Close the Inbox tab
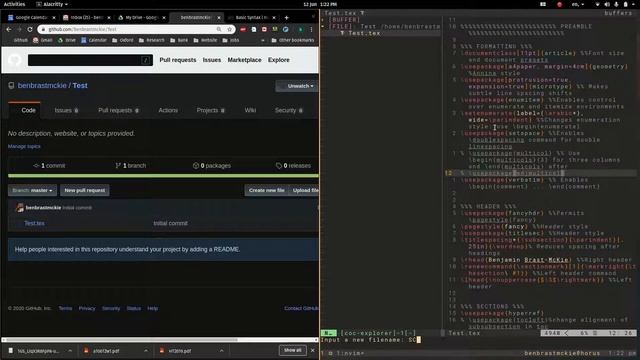The image size is (640, 360). [109, 18]
